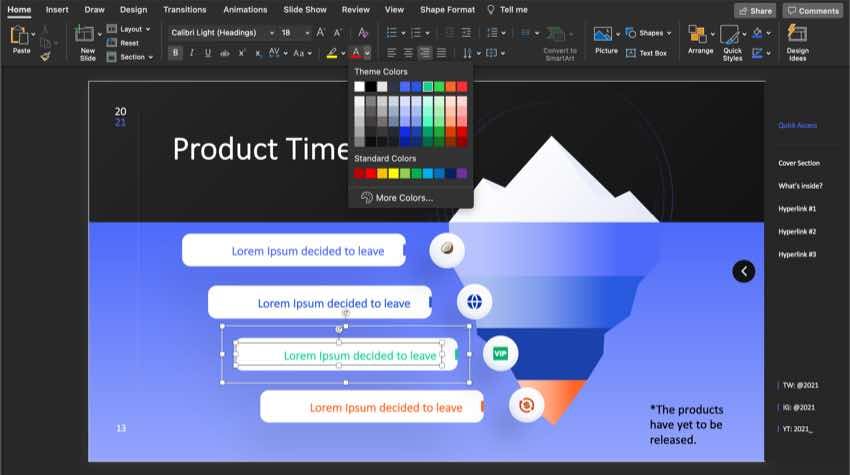Click the Share button
Viewport: 850px width, 475px height.
[x=755, y=11]
